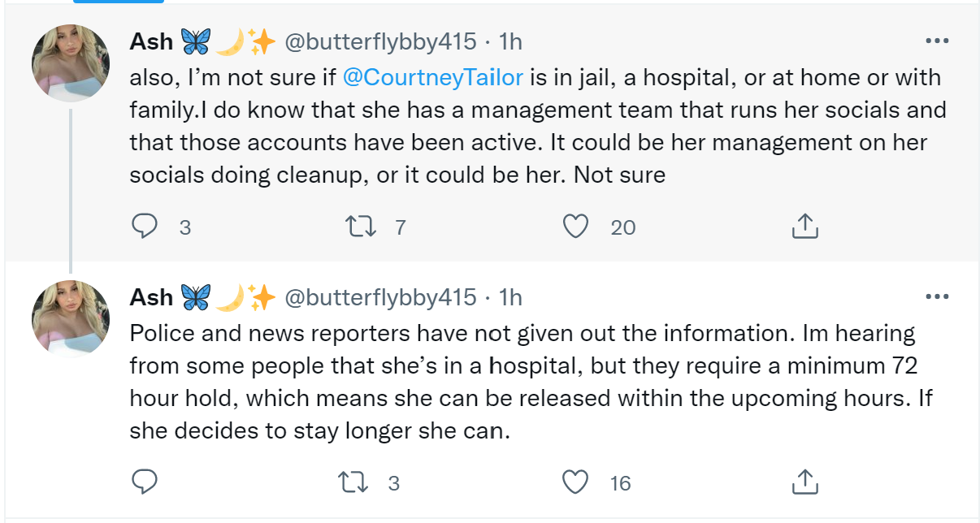The width and height of the screenshot is (980, 523).
Task: Reply to the first tweet about management team
Action: (144, 227)
